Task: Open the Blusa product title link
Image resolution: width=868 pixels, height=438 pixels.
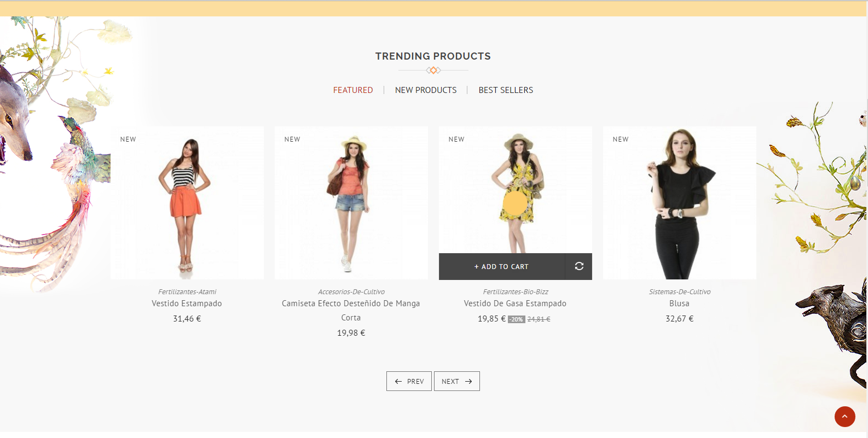Action: (x=679, y=303)
